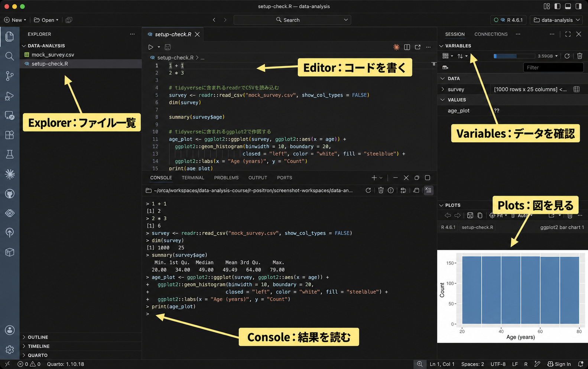Split the editor using the editor toolbar icon
The width and height of the screenshot is (588, 369).
[407, 47]
